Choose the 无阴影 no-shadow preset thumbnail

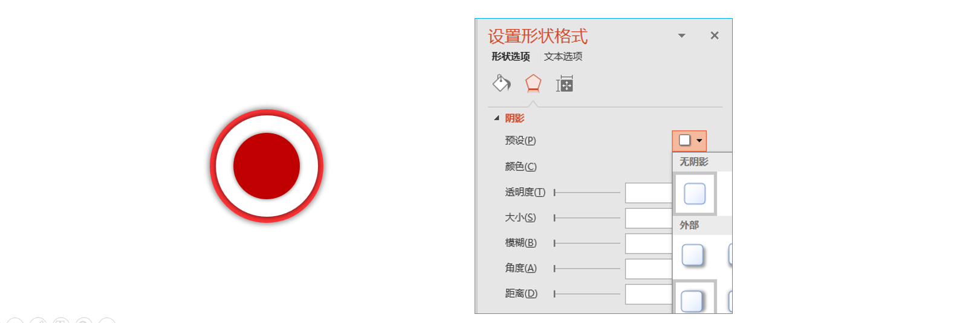(695, 194)
